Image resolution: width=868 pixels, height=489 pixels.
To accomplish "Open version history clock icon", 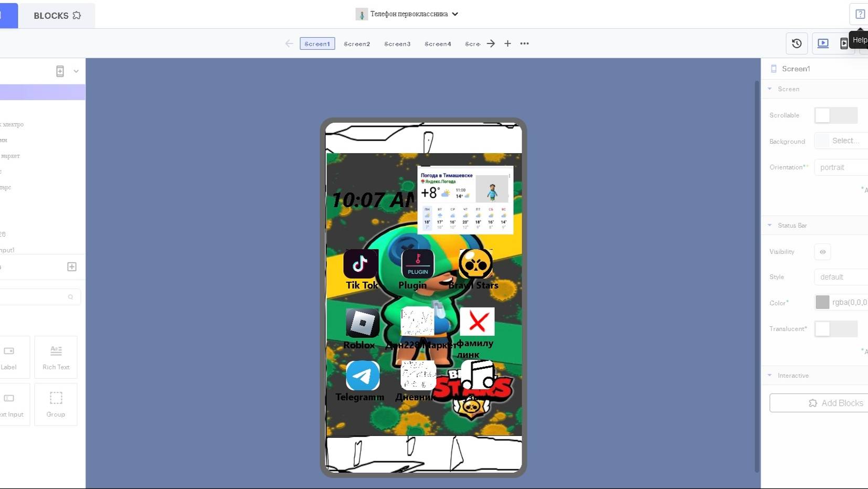I will (x=797, y=44).
